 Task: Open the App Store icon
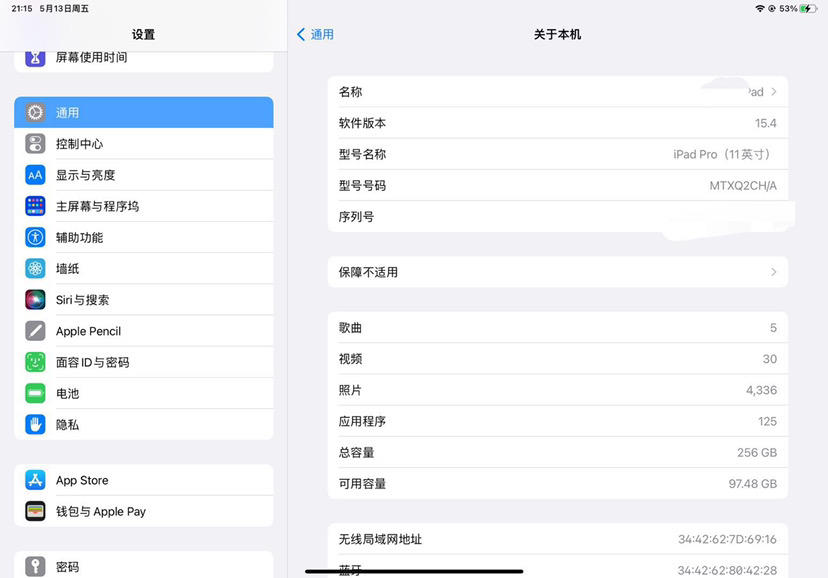[35, 480]
